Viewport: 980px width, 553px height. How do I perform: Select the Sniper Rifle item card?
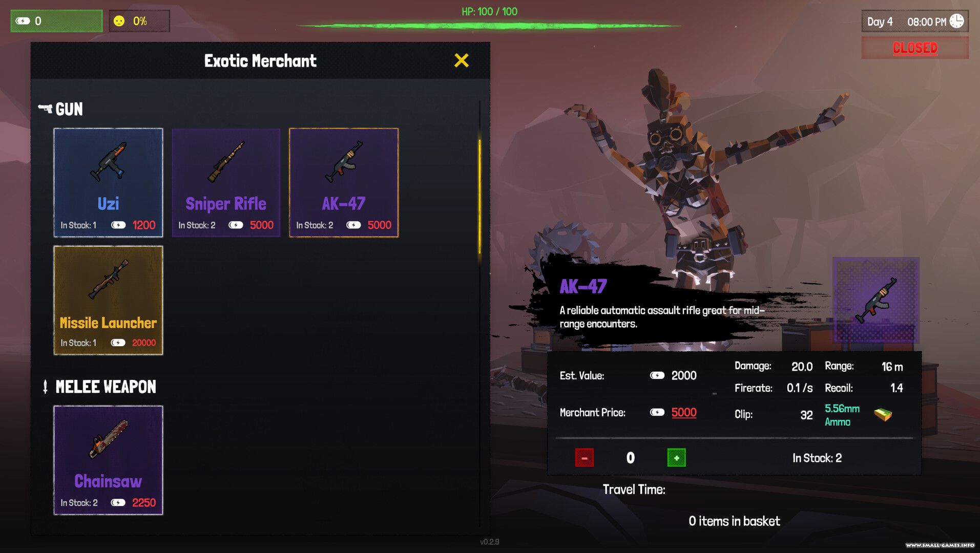(226, 183)
